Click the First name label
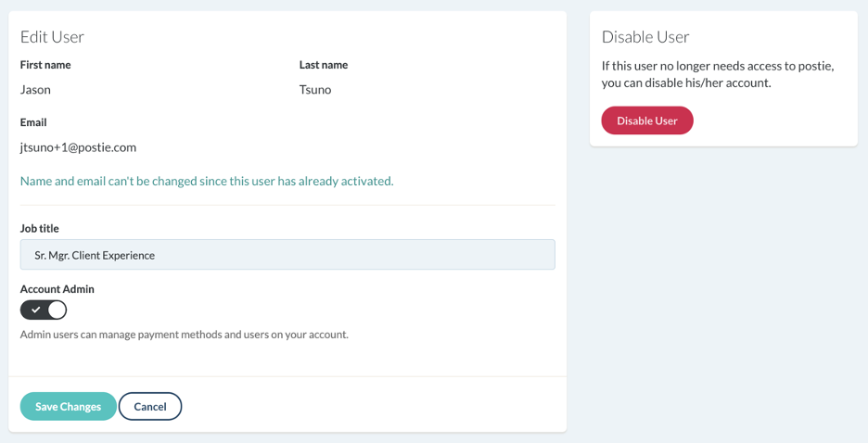This screenshot has height=443, width=868. 45,65
